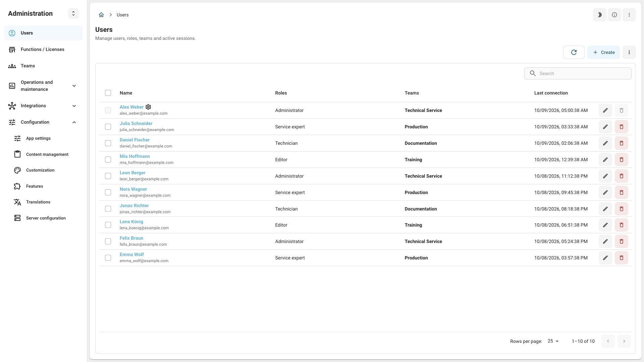
Task: Delete Leon Berger user
Action: 621,176
